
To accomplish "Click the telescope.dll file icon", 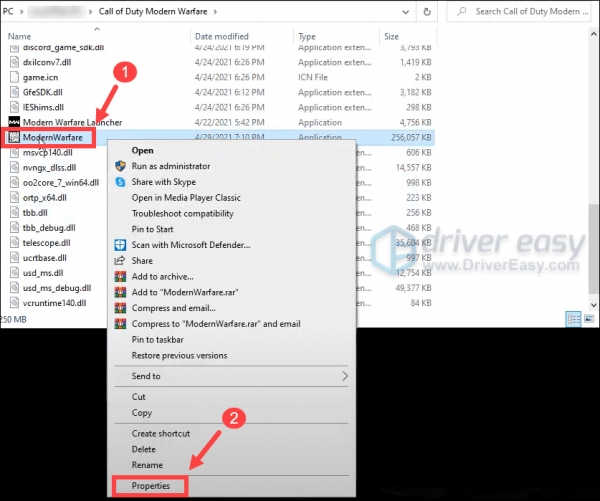I will (x=14, y=243).
